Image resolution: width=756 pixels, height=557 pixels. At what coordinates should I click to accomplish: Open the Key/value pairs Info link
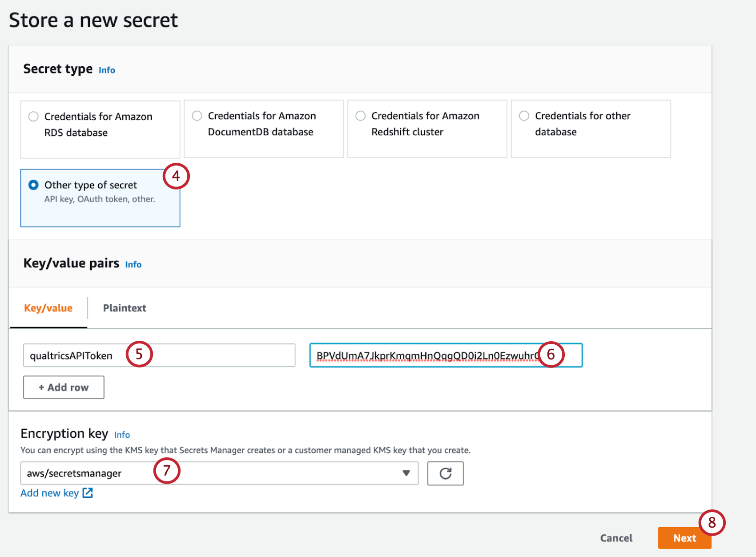pyautogui.click(x=133, y=264)
